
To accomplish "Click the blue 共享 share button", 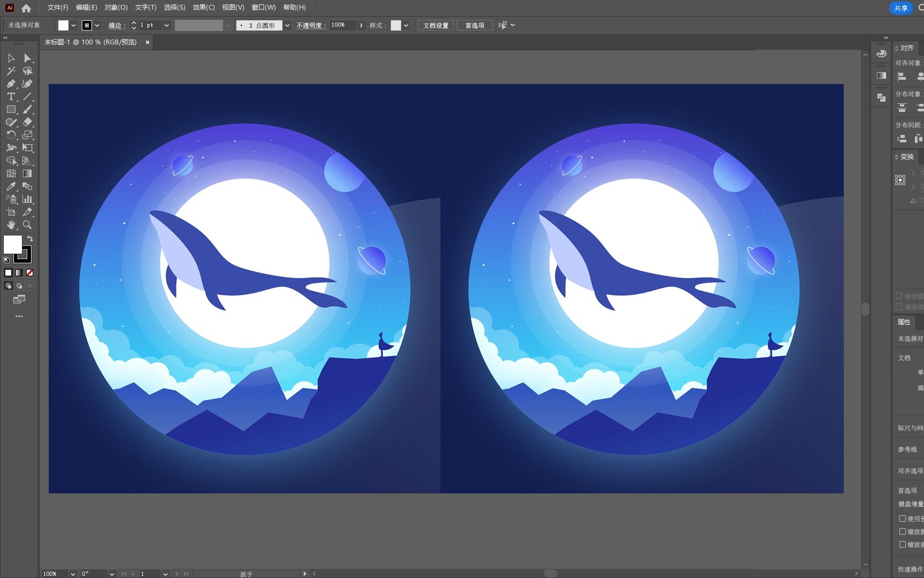I will [901, 8].
